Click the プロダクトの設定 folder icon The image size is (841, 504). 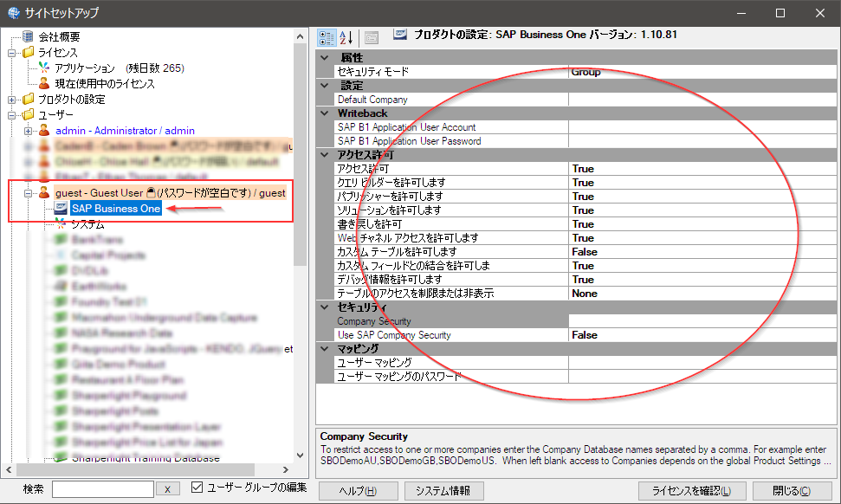pyautogui.click(x=29, y=99)
